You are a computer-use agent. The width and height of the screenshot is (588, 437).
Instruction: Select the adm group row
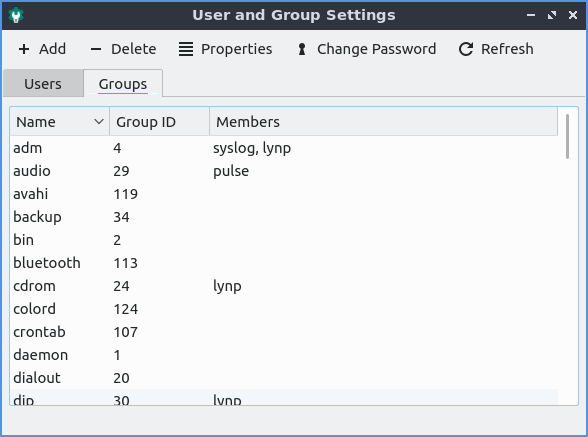(284, 148)
